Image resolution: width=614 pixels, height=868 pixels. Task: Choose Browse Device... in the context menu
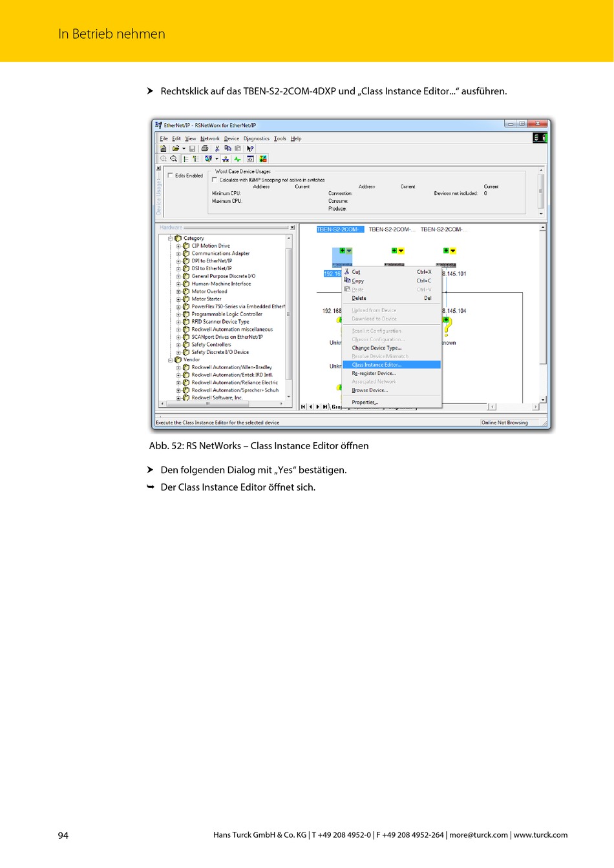(392, 390)
